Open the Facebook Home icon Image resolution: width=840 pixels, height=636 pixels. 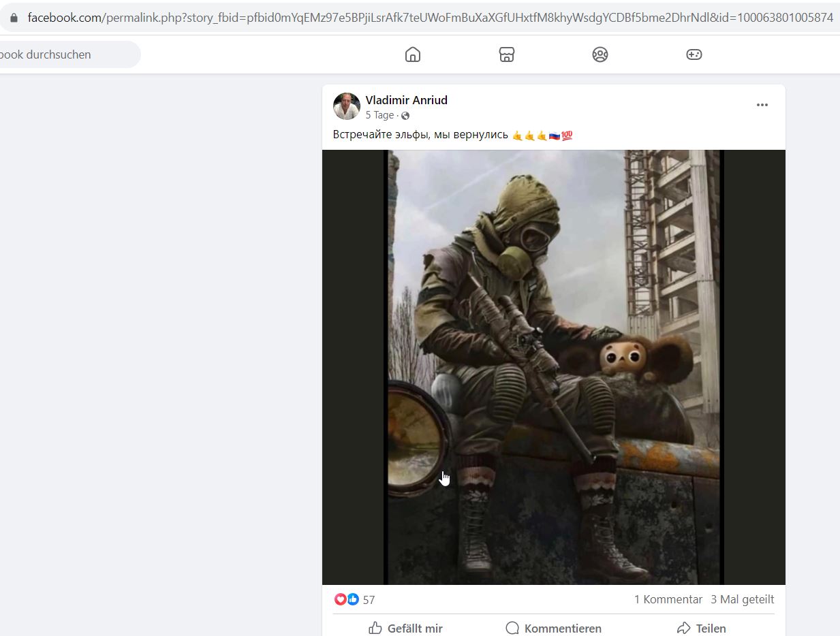[413, 54]
